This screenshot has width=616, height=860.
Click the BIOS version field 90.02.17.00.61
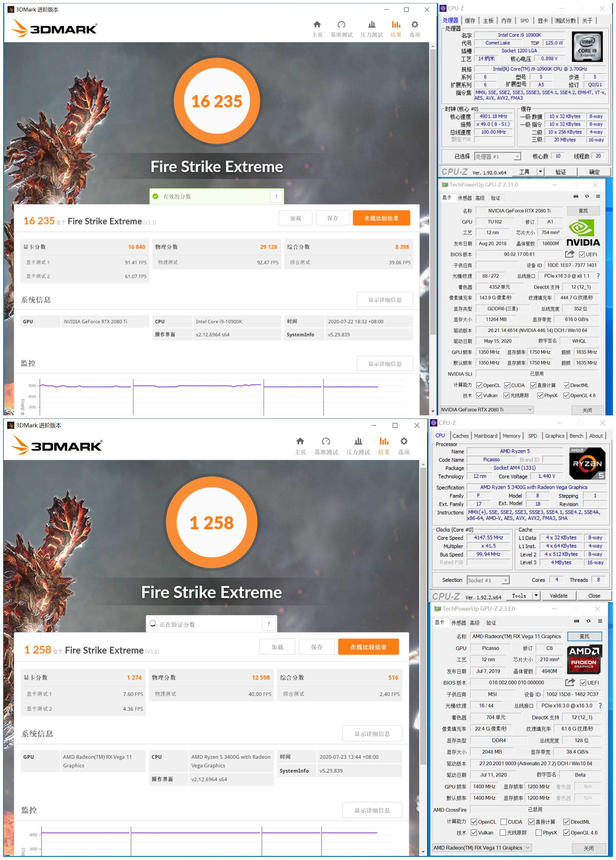(x=519, y=254)
